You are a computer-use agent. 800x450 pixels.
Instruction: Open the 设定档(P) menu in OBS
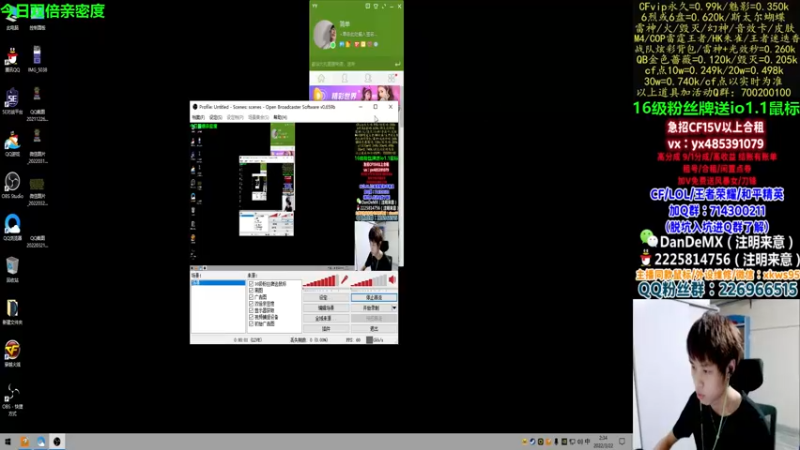(x=235, y=117)
